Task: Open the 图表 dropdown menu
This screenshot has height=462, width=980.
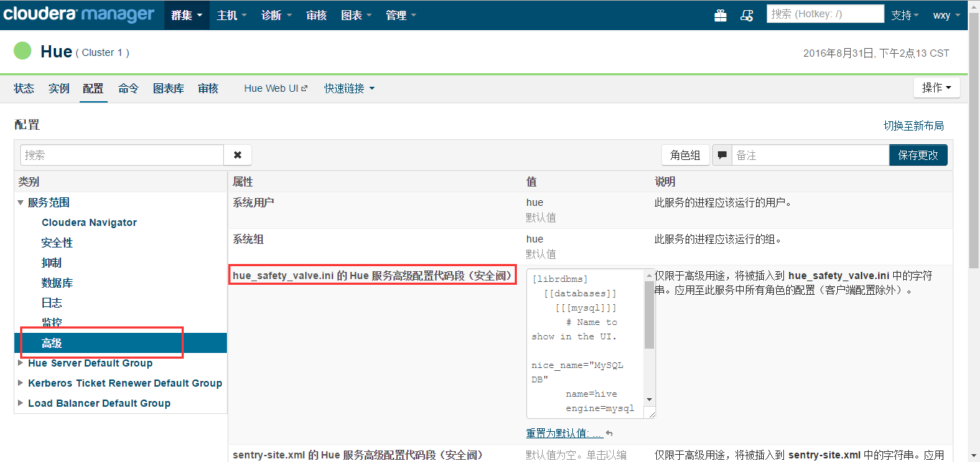Action: 357,15
